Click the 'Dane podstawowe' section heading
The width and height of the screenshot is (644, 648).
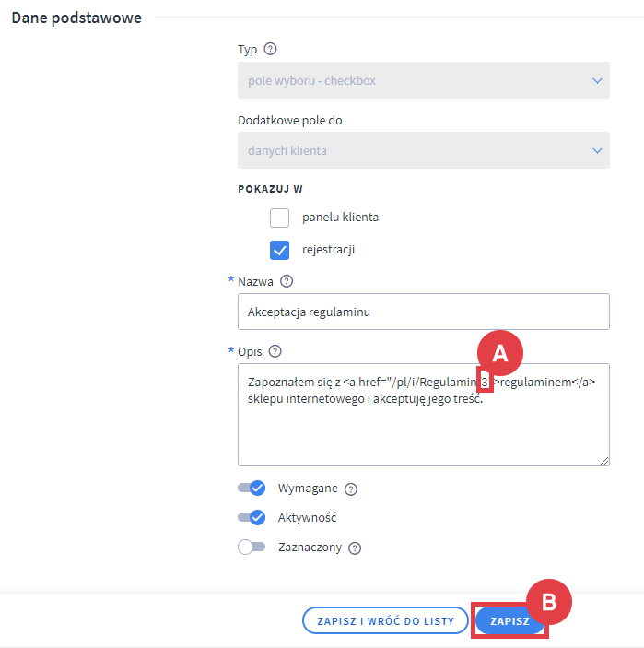click(x=76, y=18)
